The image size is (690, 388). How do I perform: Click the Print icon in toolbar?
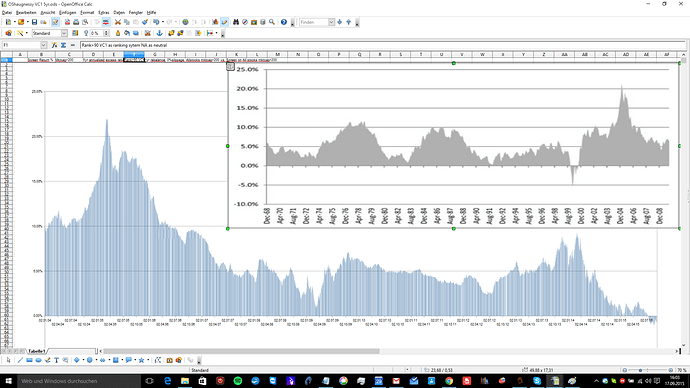(76, 22)
